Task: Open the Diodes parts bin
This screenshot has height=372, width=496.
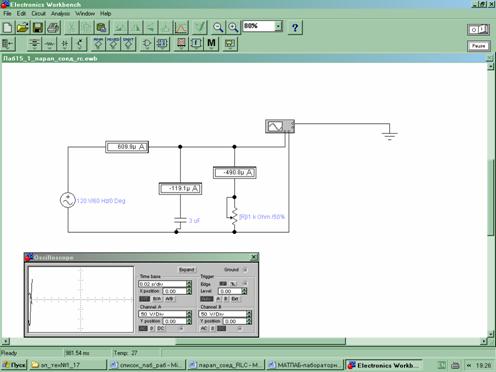Action: coord(65,44)
